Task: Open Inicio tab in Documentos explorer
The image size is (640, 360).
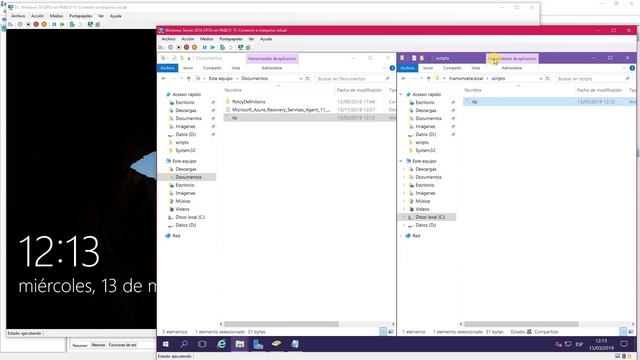Action: [188, 68]
